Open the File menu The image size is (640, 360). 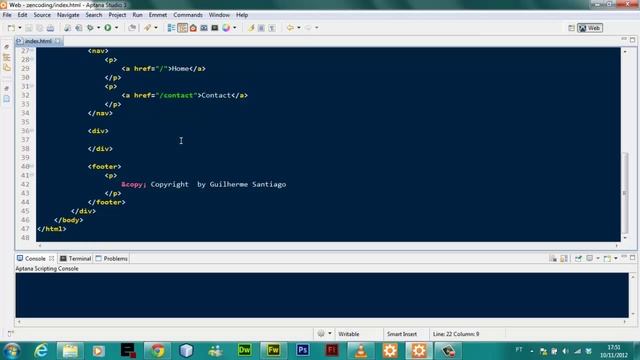[7, 15]
